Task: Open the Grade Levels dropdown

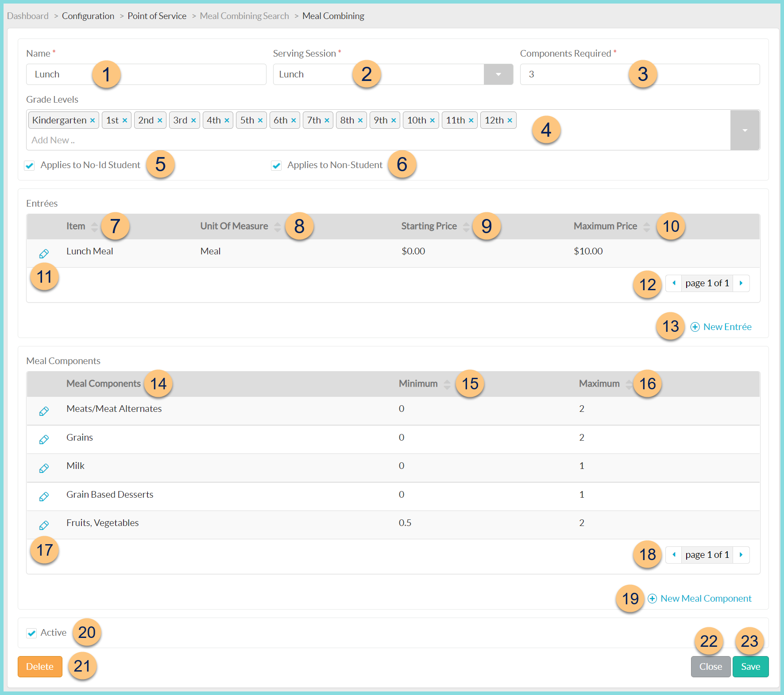Action: [x=745, y=130]
